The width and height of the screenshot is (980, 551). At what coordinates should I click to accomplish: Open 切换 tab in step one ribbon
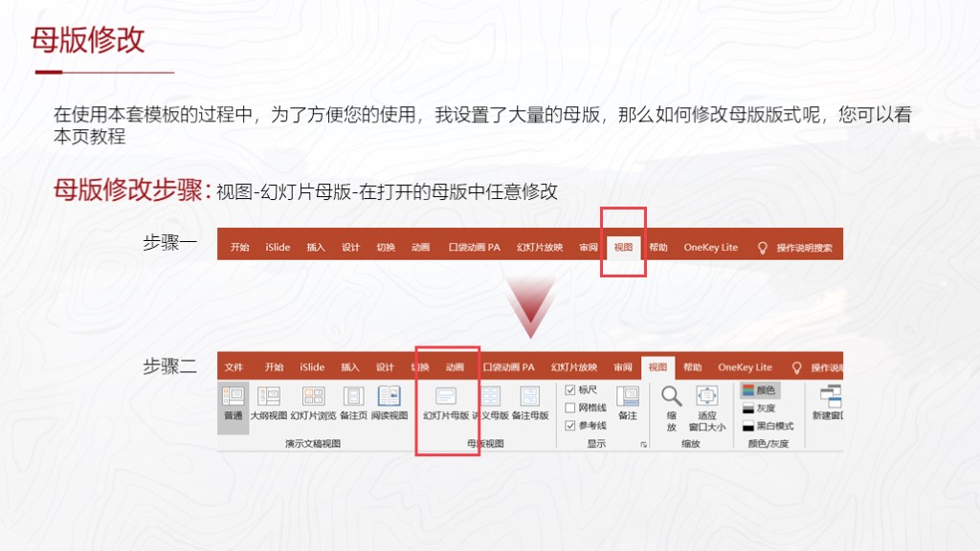[386, 248]
